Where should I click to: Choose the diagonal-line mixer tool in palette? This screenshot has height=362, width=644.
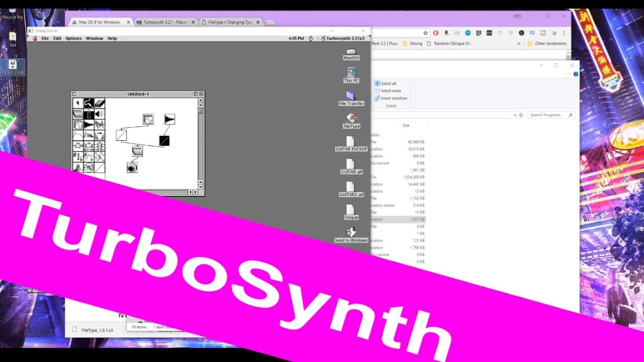(x=100, y=167)
